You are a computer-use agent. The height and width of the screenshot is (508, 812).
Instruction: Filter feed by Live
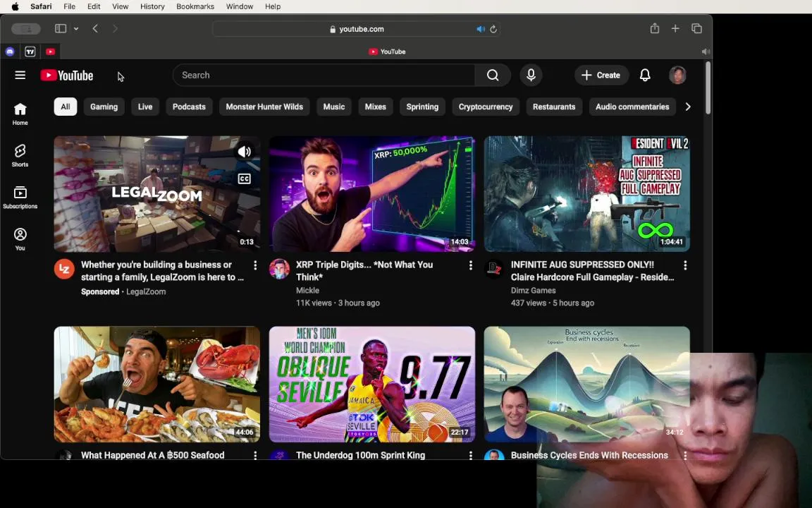[145, 107]
